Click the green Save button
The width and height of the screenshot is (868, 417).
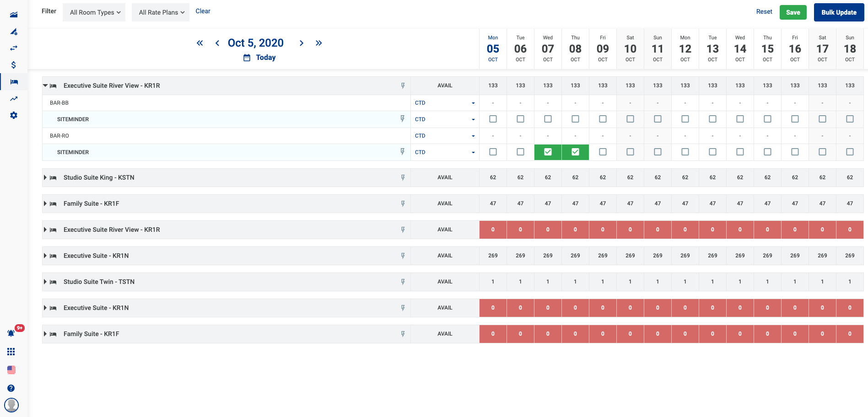(793, 12)
